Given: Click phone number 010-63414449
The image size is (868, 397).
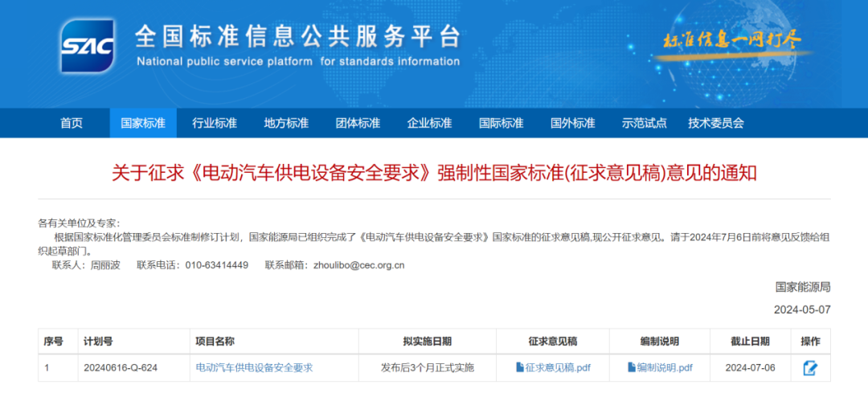Looking at the screenshot, I should [x=216, y=265].
